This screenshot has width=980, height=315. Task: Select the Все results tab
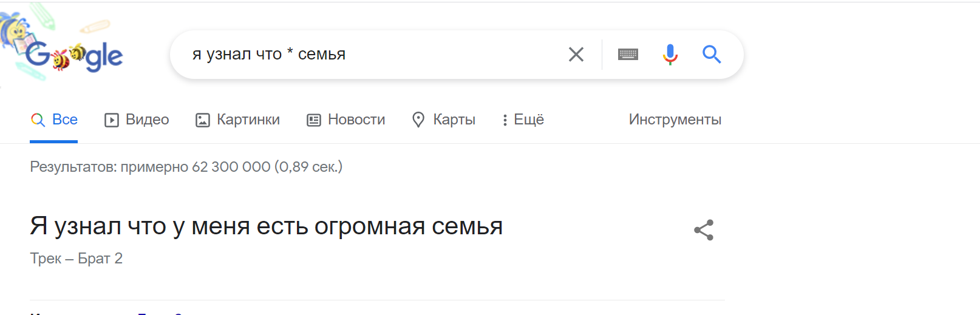pyautogui.click(x=64, y=120)
